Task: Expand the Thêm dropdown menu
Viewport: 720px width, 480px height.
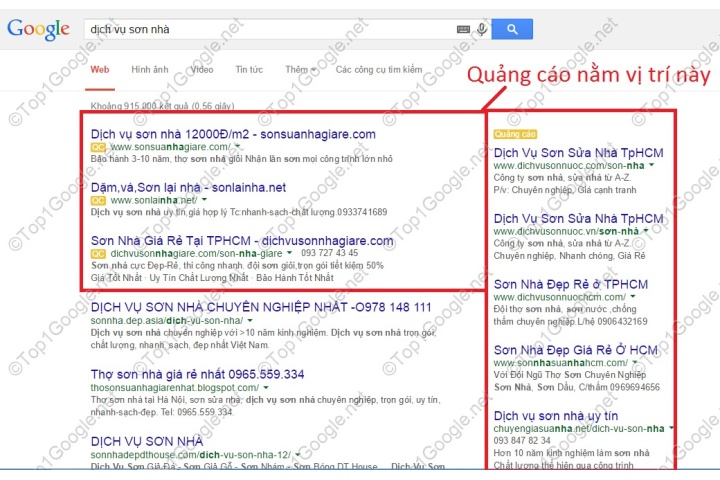Action: 301,70
